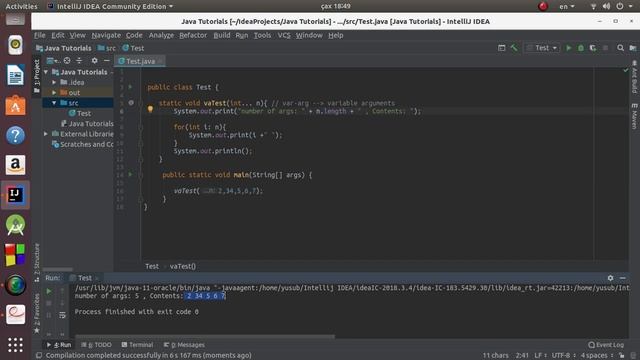Click the Run console horizontal scrollbar
The image size is (640, 360).
[x=204, y=337]
